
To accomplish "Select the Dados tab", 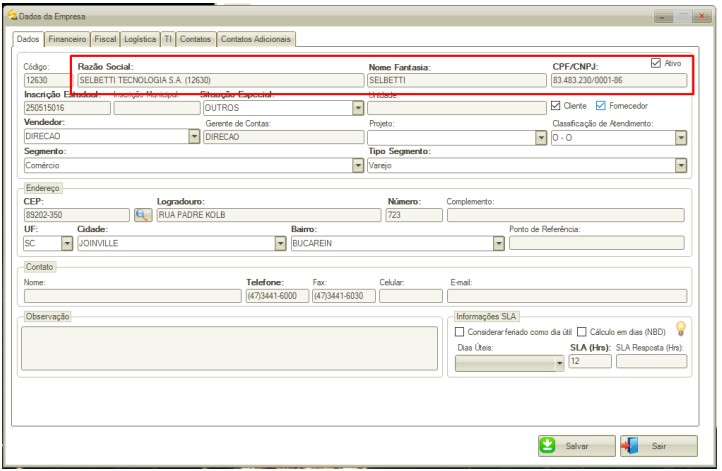I will 28,39.
